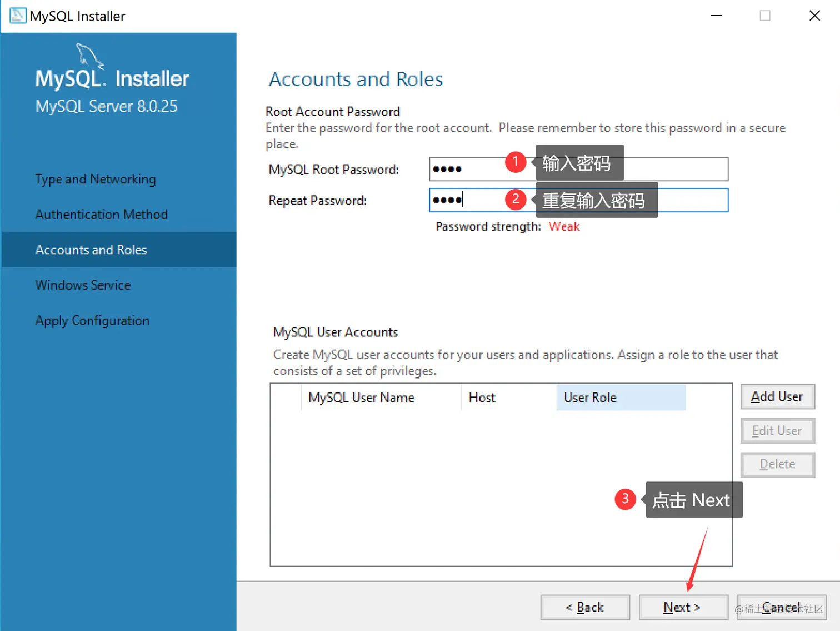Sort by User Role column header

coord(621,398)
